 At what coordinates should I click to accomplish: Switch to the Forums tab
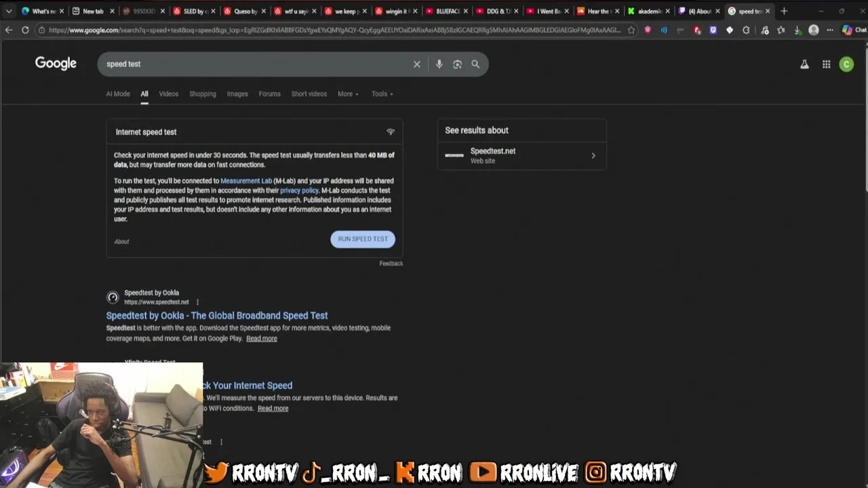(269, 94)
